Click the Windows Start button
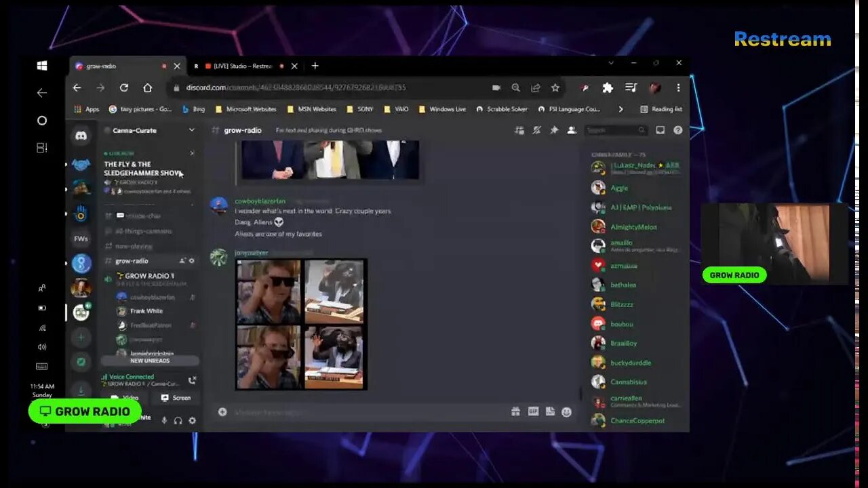 pos(42,66)
